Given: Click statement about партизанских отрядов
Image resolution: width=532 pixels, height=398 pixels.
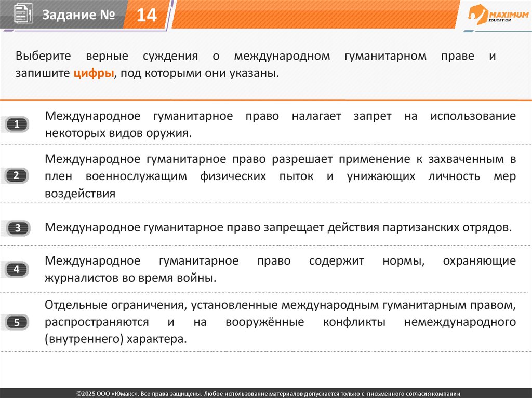Looking at the screenshot, I should pos(278,227).
